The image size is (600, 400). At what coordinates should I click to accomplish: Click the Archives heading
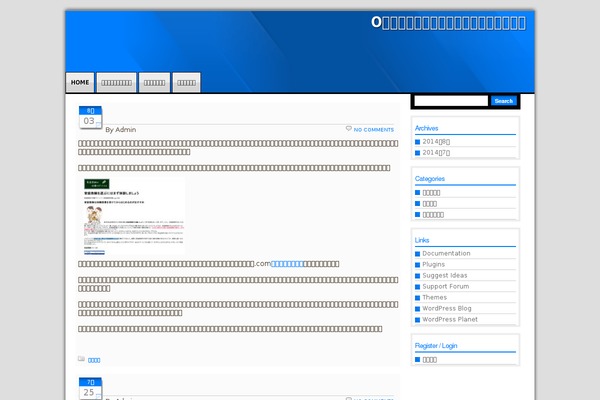(426, 128)
